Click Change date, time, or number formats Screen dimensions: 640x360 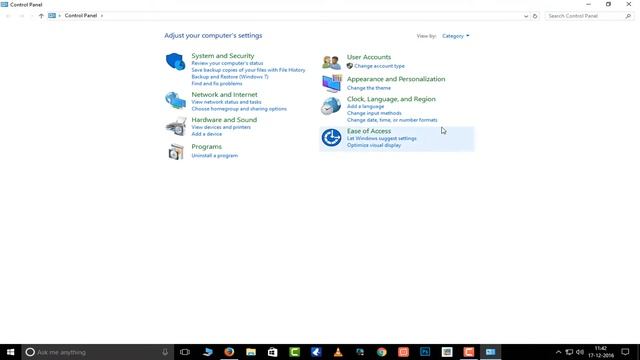point(392,120)
